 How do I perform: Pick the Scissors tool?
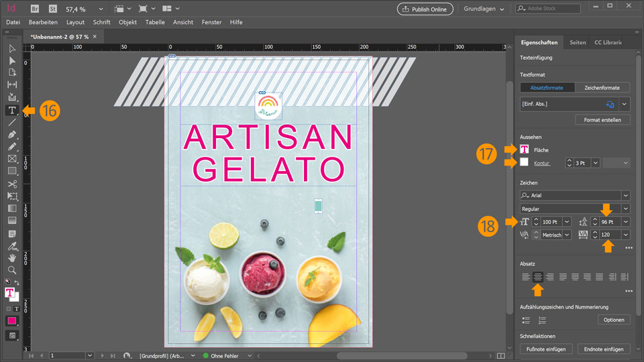pos(12,184)
